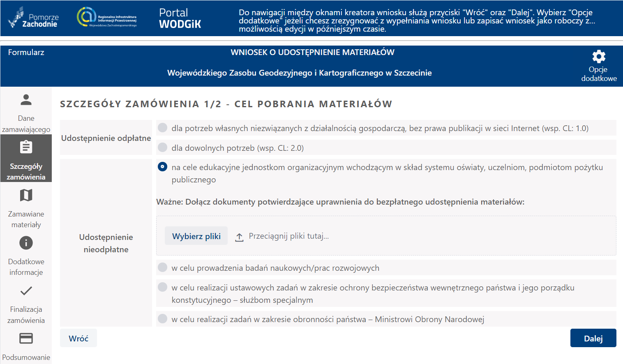Click the Zamawiane materiały map icon

(x=26, y=195)
